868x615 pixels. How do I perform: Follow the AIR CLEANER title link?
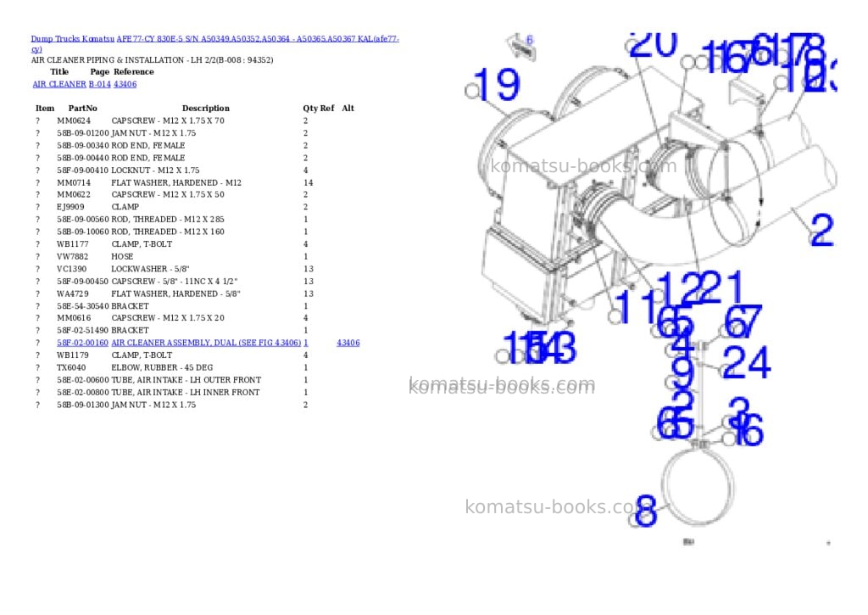tap(59, 84)
